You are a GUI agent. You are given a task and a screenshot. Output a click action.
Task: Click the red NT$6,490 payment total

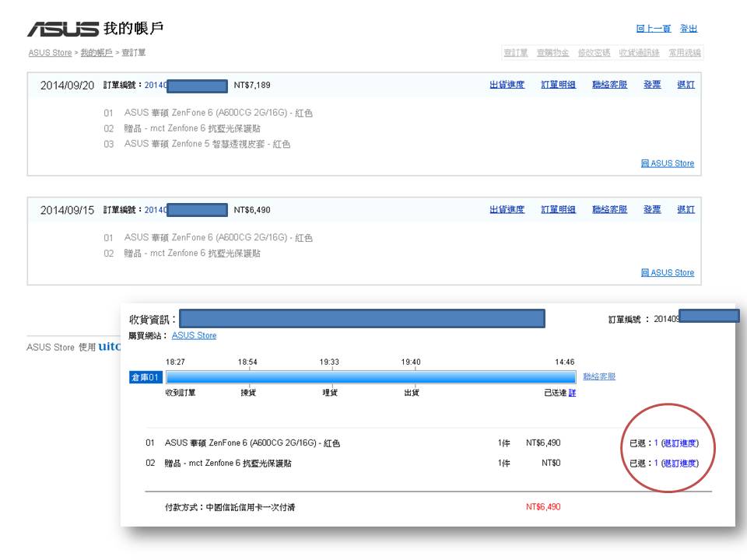(543, 507)
